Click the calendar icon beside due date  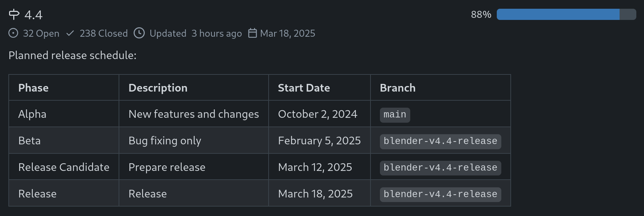pyautogui.click(x=252, y=33)
